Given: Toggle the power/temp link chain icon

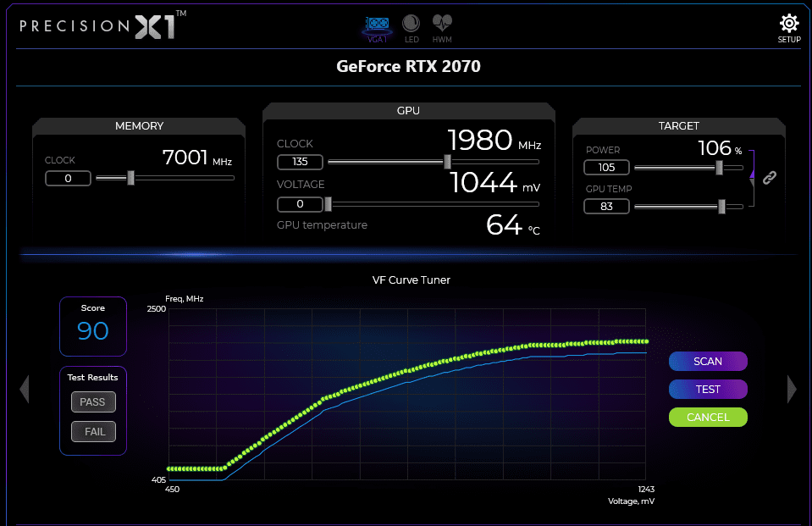Looking at the screenshot, I should (x=770, y=178).
